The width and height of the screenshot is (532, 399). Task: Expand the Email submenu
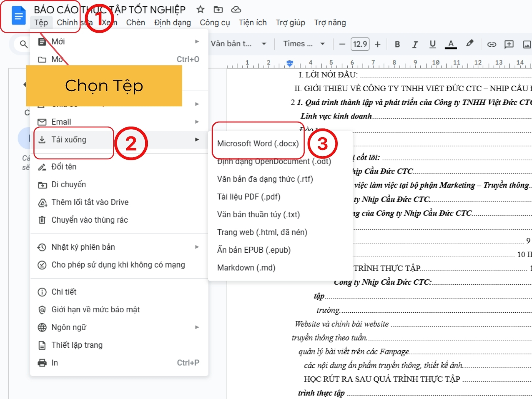coord(119,122)
